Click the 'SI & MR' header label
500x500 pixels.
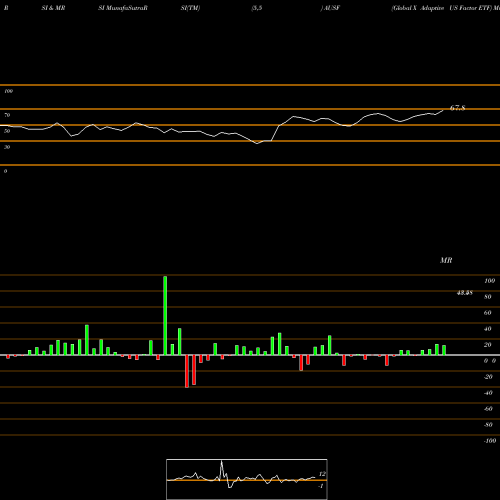(53, 8)
